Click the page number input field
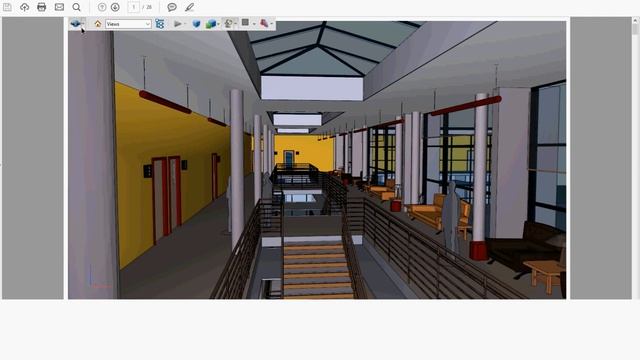 tap(133, 7)
